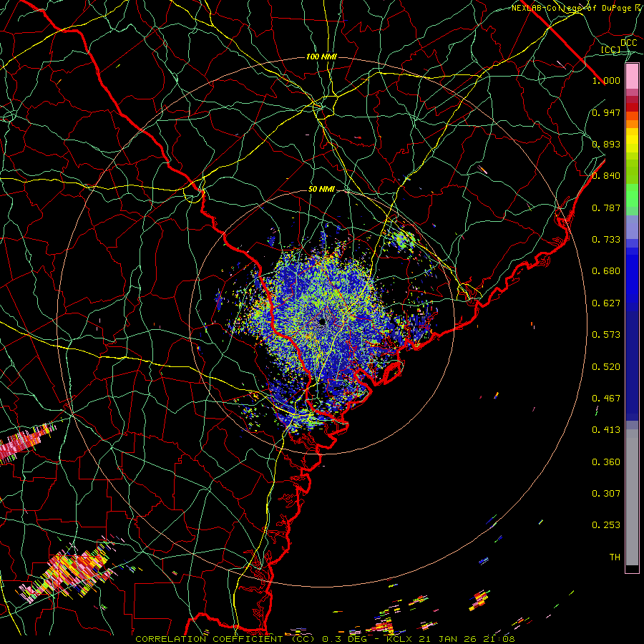Click the 0.947 scale value

click(x=606, y=112)
